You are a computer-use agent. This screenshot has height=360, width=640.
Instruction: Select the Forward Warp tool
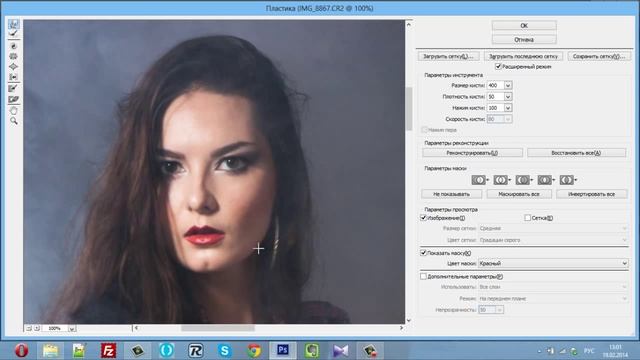point(13,24)
